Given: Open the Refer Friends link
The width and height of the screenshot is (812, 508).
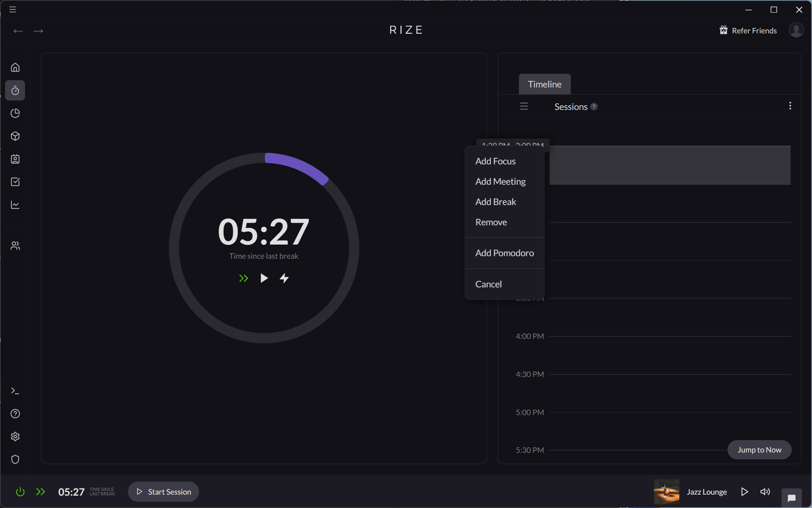Looking at the screenshot, I should click(x=754, y=30).
